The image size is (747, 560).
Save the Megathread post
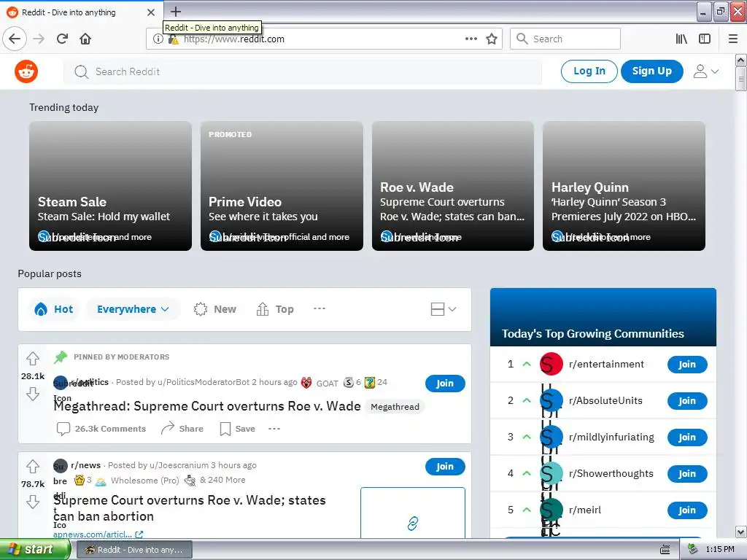point(237,429)
